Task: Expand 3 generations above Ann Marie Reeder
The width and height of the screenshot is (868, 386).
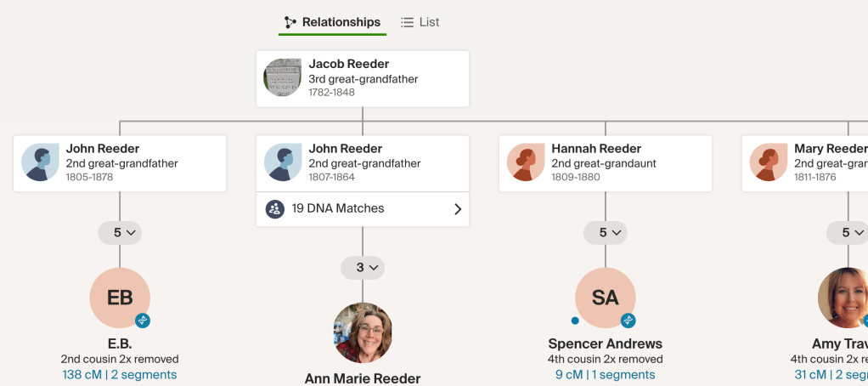Action: click(363, 268)
